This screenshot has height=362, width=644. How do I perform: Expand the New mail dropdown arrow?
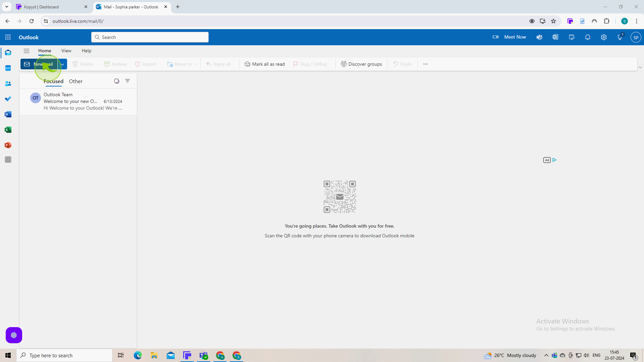pyautogui.click(x=62, y=64)
